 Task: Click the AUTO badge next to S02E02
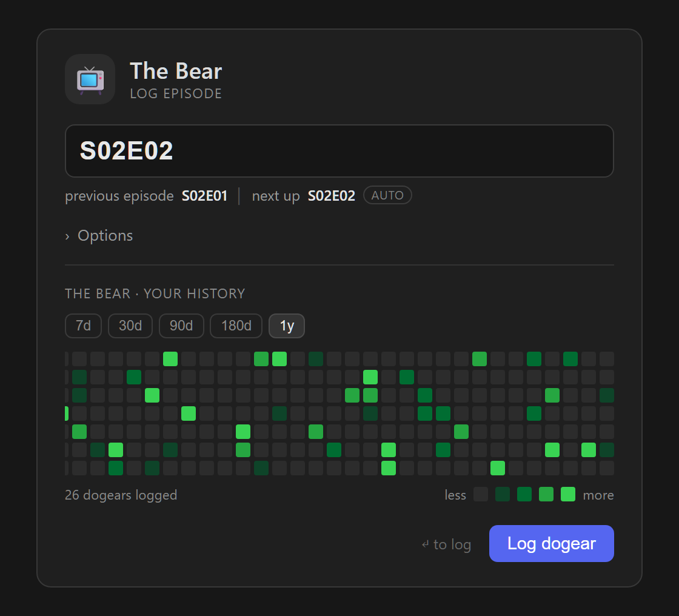pyautogui.click(x=387, y=195)
